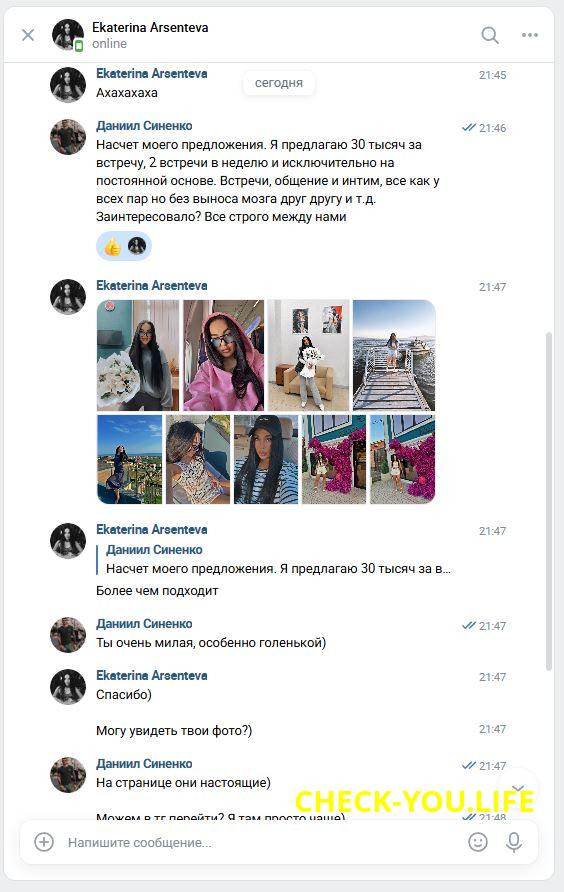The height and width of the screenshot is (892, 564).
Task: Open the black cap striped shirt photo
Action: coord(266,460)
